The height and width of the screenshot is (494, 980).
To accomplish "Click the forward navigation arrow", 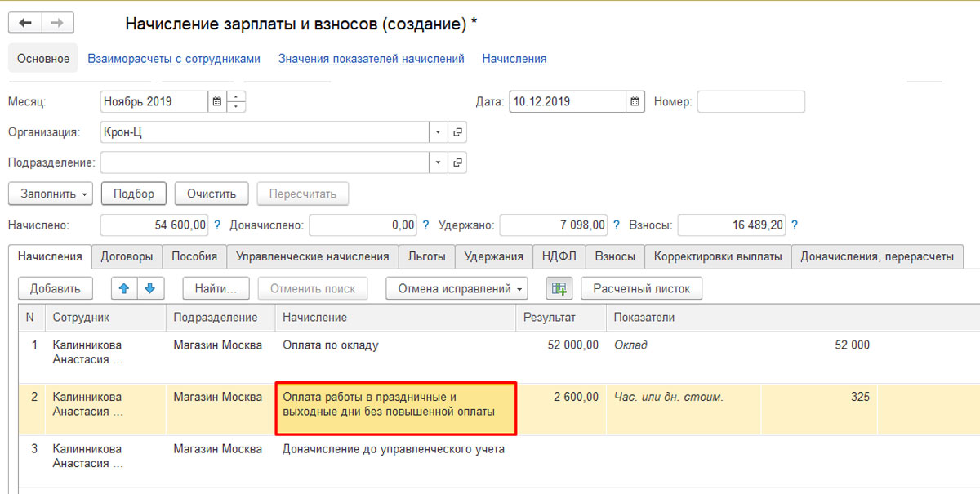I will coord(56,23).
